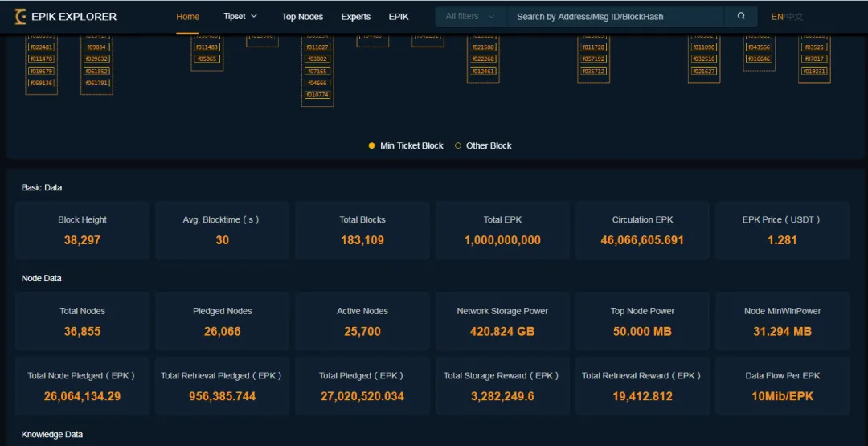The height and width of the screenshot is (446, 868).
Task: Open block f03525
Action: 814,47
